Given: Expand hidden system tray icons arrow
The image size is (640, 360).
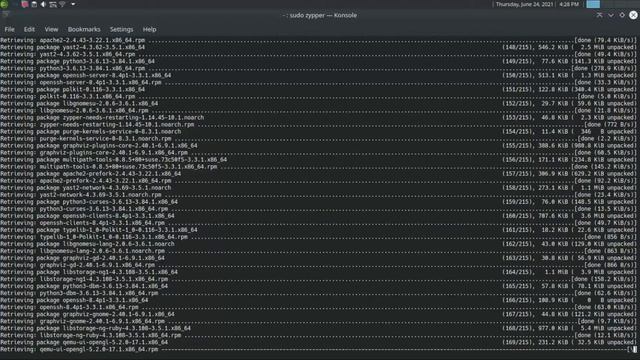Looking at the screenshot, I should tap(73, 4).
